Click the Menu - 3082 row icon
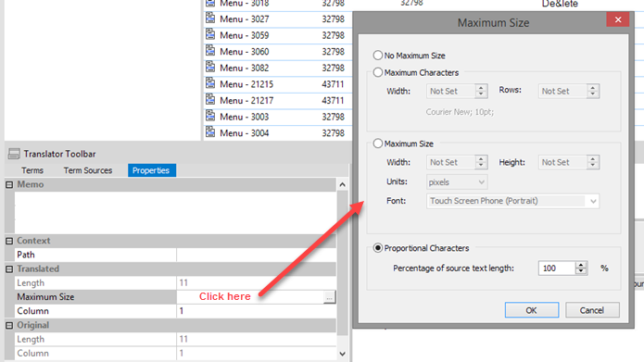This screenshot has width=644, height=362. [210, 67]
